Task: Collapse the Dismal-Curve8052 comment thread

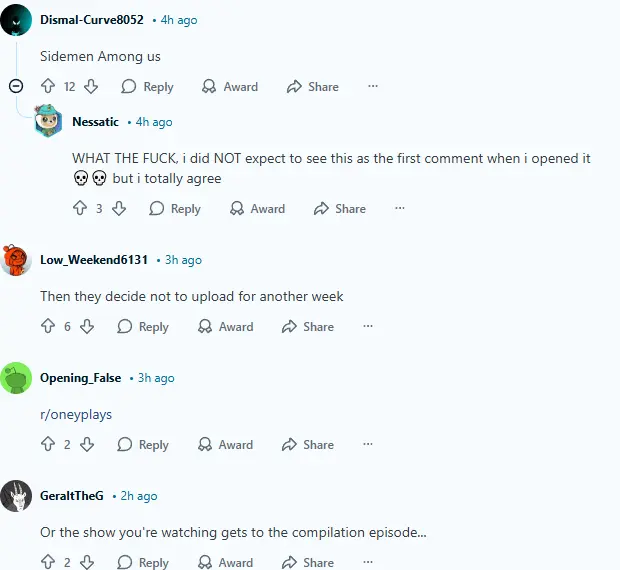Action: coord(16,86)
